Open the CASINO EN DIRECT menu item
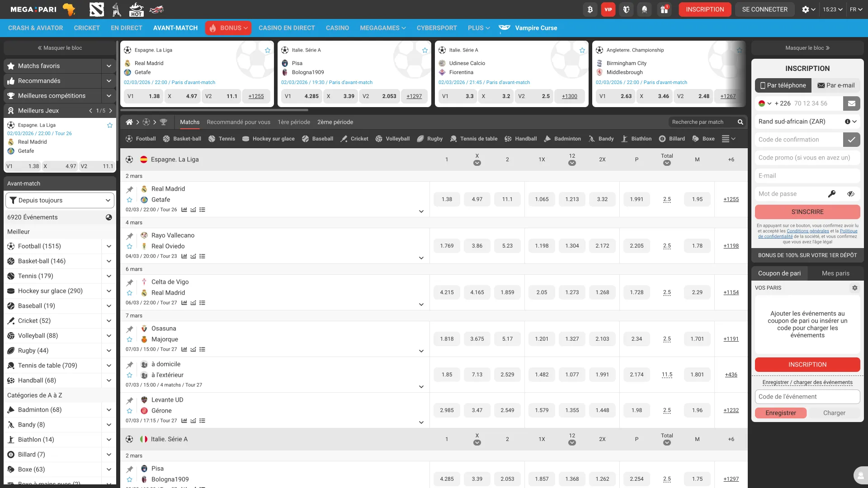Screen dimensions: 868x488 pos(287,28)
